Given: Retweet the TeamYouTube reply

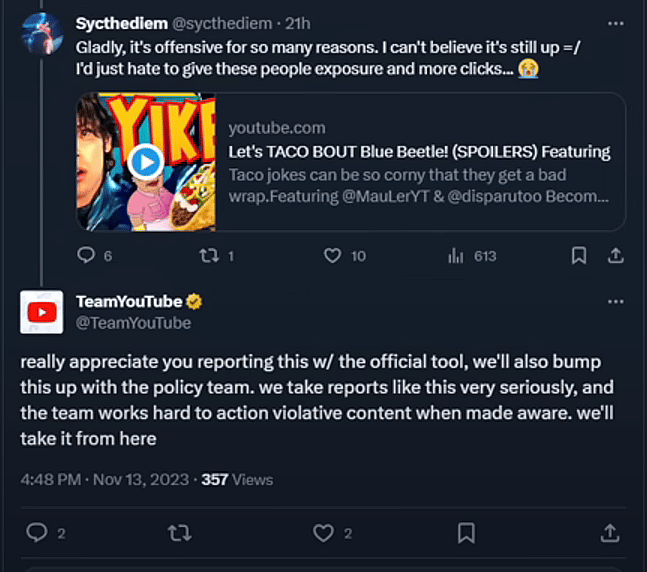Looking at the screenshot, I should [x=180, y=533].
